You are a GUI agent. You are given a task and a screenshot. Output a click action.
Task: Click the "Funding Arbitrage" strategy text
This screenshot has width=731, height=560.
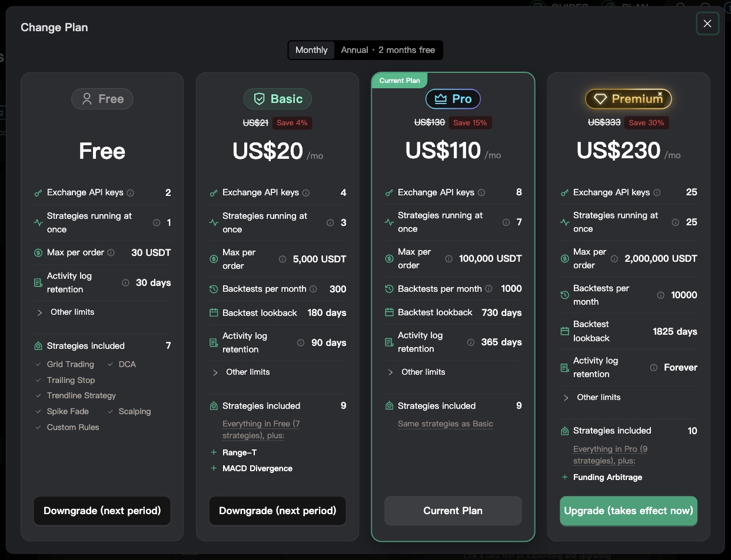[x=608, y=478]
